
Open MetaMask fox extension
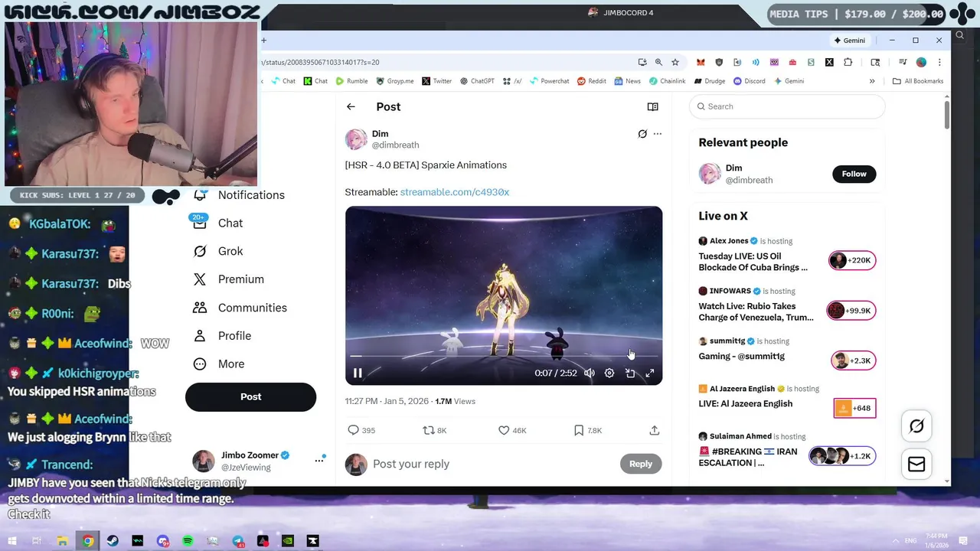[700, 62]
